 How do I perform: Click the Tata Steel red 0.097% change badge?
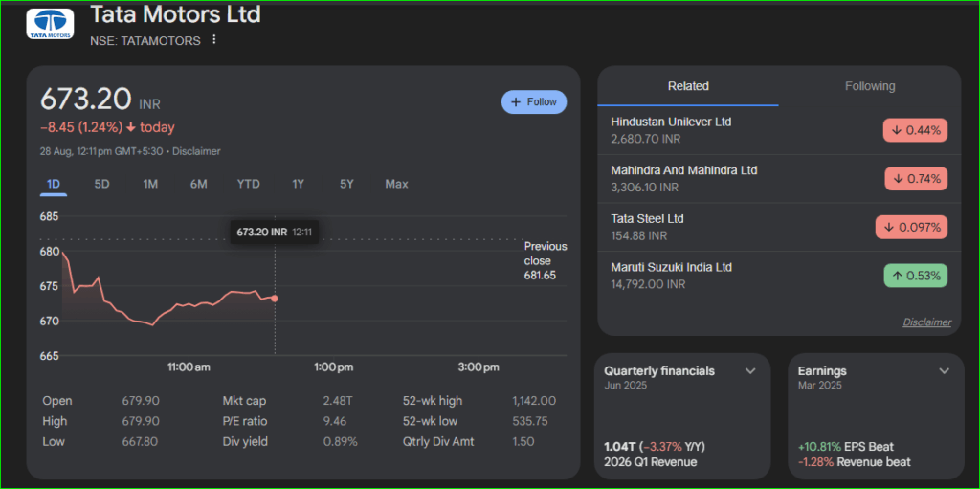point(911,227)
